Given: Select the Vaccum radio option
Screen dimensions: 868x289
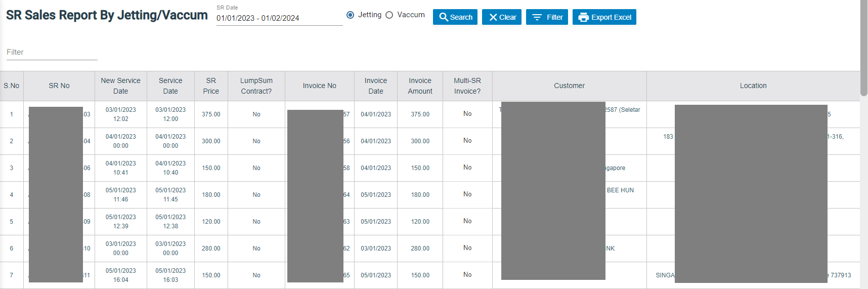Looking at the screenshot, I should click(389, 15).
